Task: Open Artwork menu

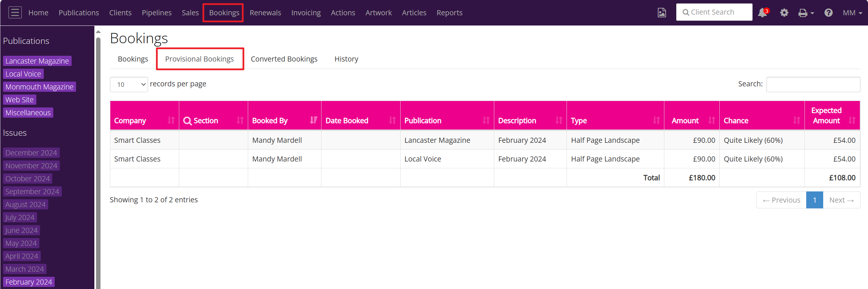Action: [x=378, y=13]
